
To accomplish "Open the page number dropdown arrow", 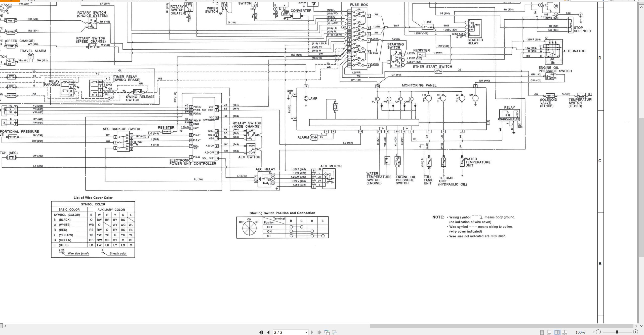I will [x=306, y=332].
